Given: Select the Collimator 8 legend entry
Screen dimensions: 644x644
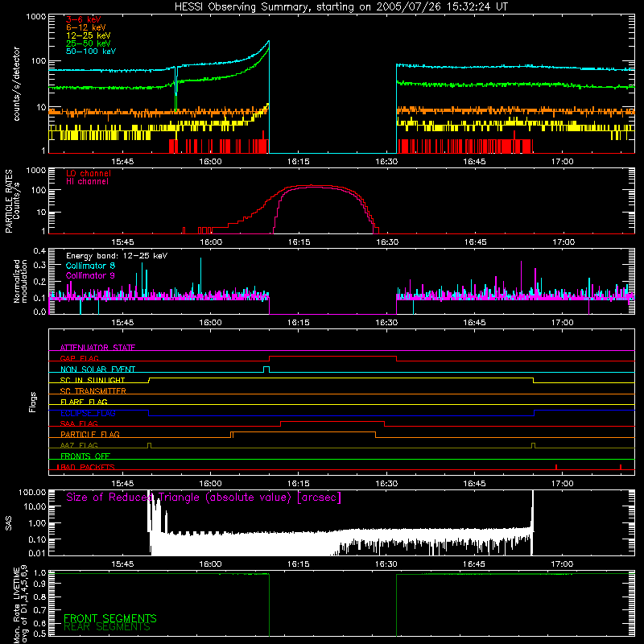Looking at the screenshot, I should point(90,266).
